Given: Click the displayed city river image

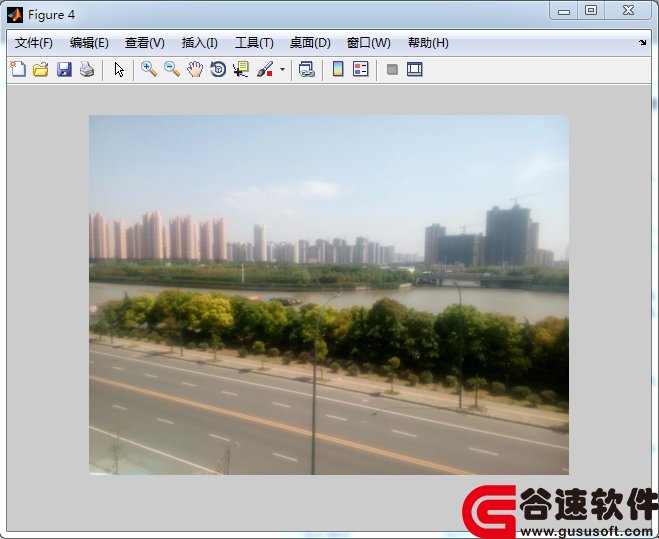Looking at the screenshot, I should (329, 295).
